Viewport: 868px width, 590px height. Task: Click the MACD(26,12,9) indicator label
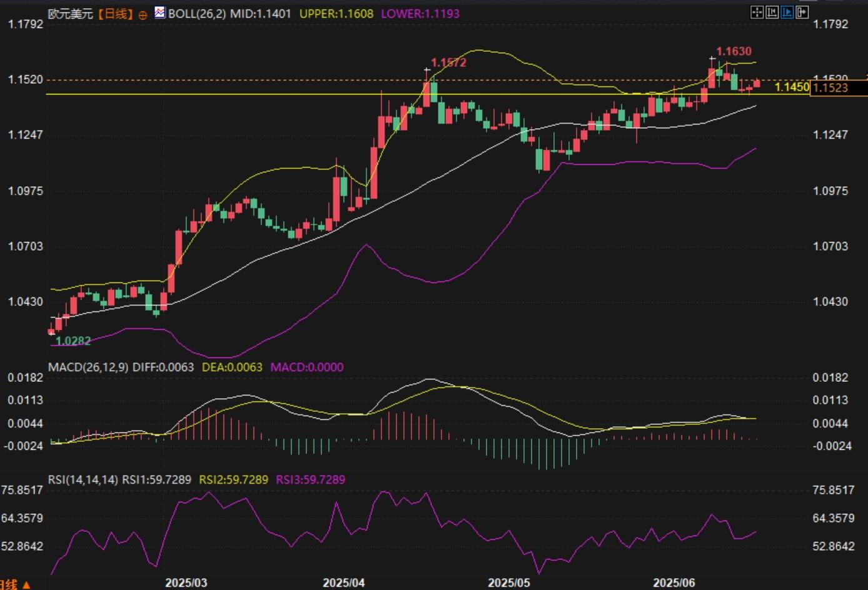click(88, 367)
